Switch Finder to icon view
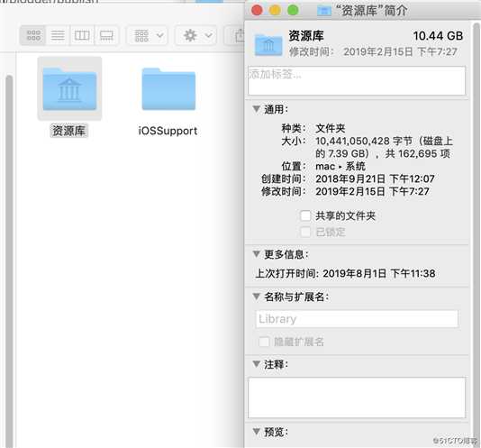 [33, 36]
